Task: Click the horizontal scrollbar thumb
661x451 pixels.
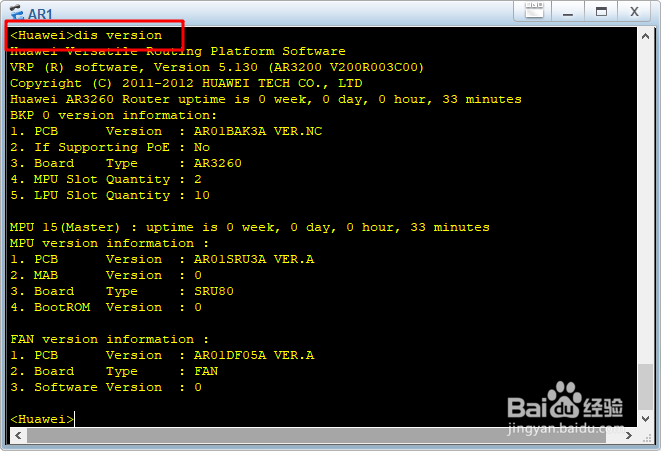Action: coord(316,435)
